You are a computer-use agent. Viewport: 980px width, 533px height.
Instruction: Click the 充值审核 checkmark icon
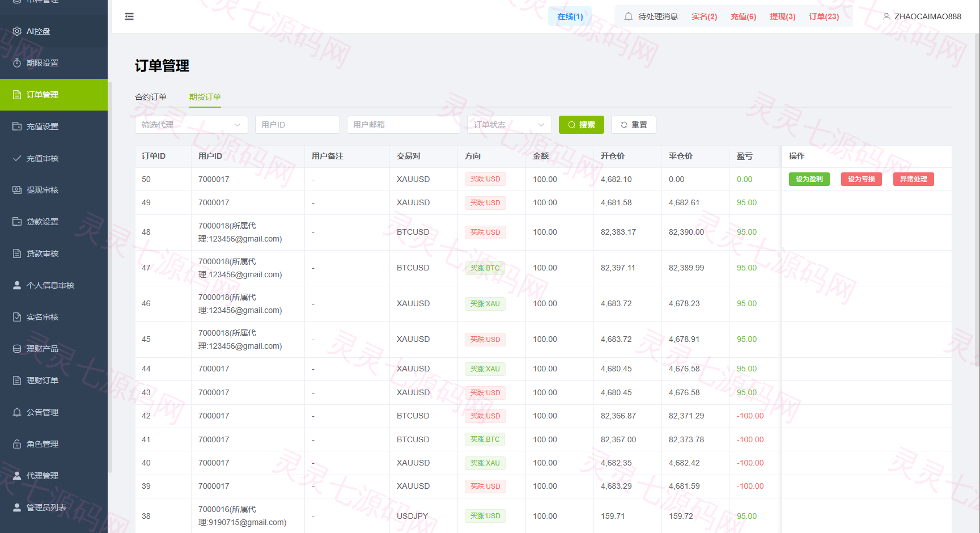pyautogui.click(x=17, y=158)
